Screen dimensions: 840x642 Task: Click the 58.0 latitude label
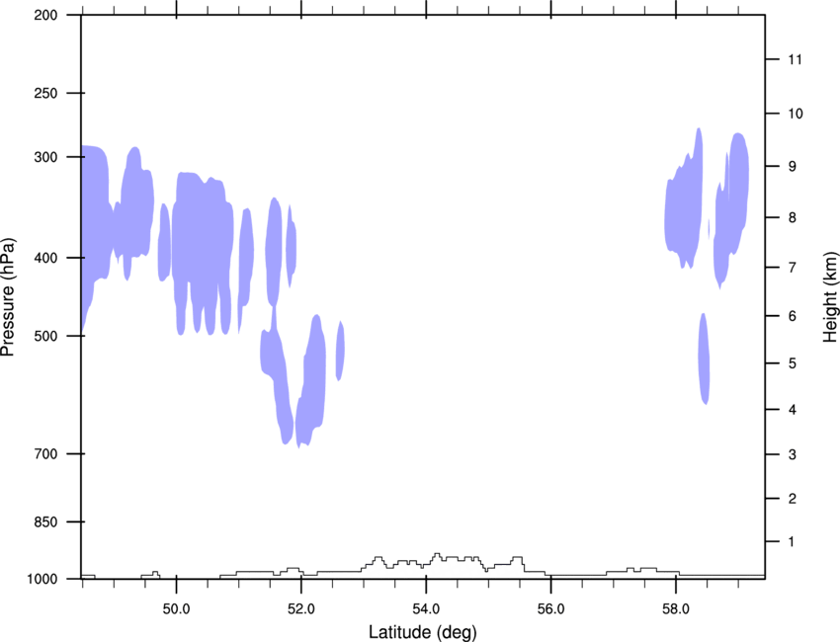(x=676, y=609)
